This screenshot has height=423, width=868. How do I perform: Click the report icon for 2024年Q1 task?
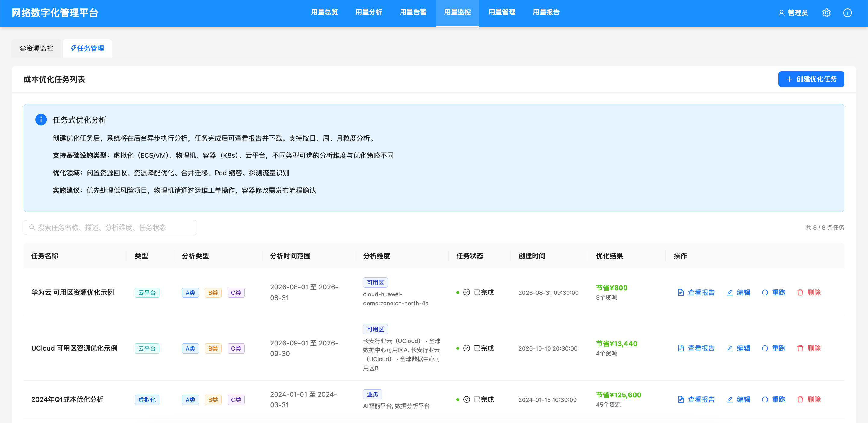click(681, 399)
